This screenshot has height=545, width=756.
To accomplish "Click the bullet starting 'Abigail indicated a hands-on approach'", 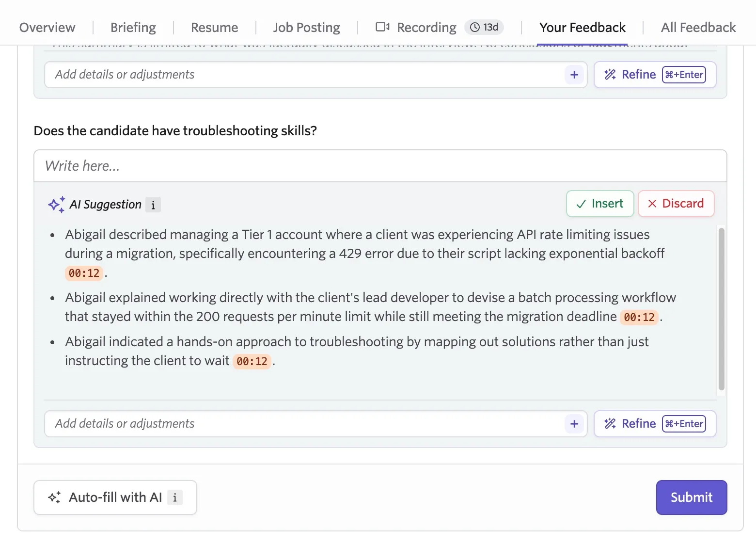I will [357, 351].
